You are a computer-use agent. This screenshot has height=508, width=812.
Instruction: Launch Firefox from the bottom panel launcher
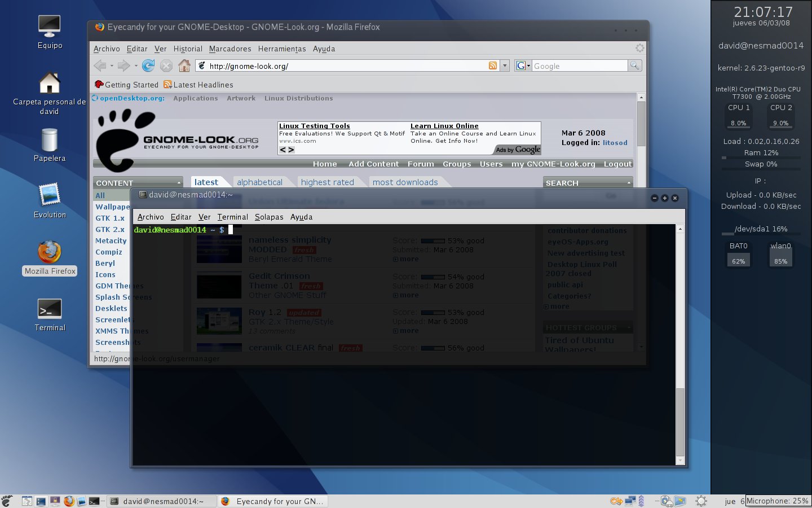[x=69, y=501]
